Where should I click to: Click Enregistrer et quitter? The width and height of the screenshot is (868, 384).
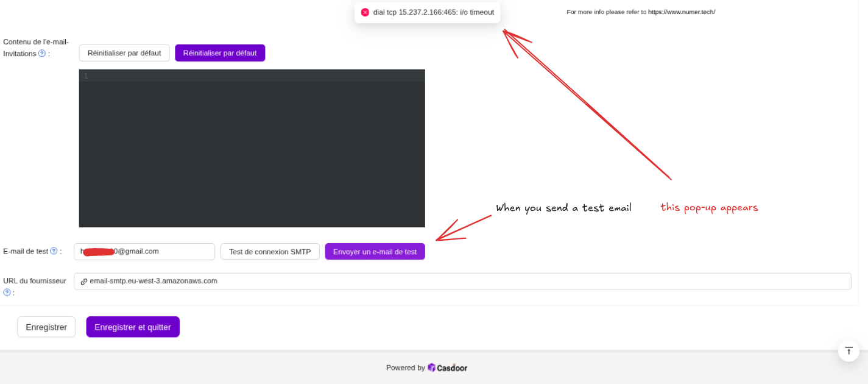133,327
